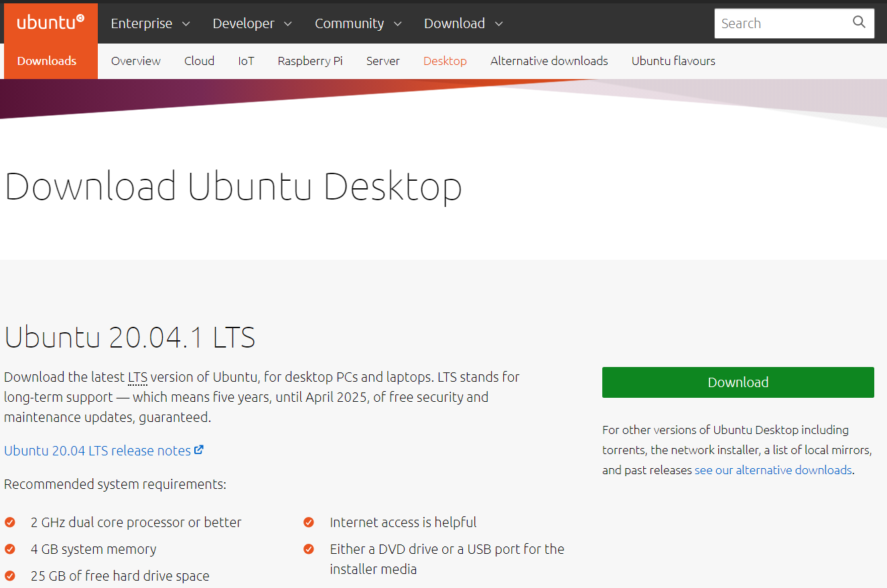Viewport: 887px width, 588px height.
Task: Click the checkmark icon beside 25 GB drive space
Action: (x=10, y=576)
